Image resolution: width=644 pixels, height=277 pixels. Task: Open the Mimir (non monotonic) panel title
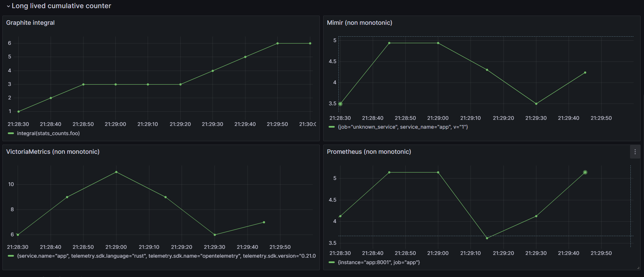pos(360,23)
